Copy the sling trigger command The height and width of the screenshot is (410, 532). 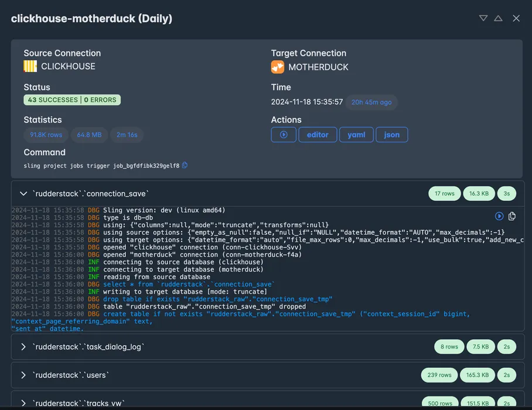(x=185, y=165)
